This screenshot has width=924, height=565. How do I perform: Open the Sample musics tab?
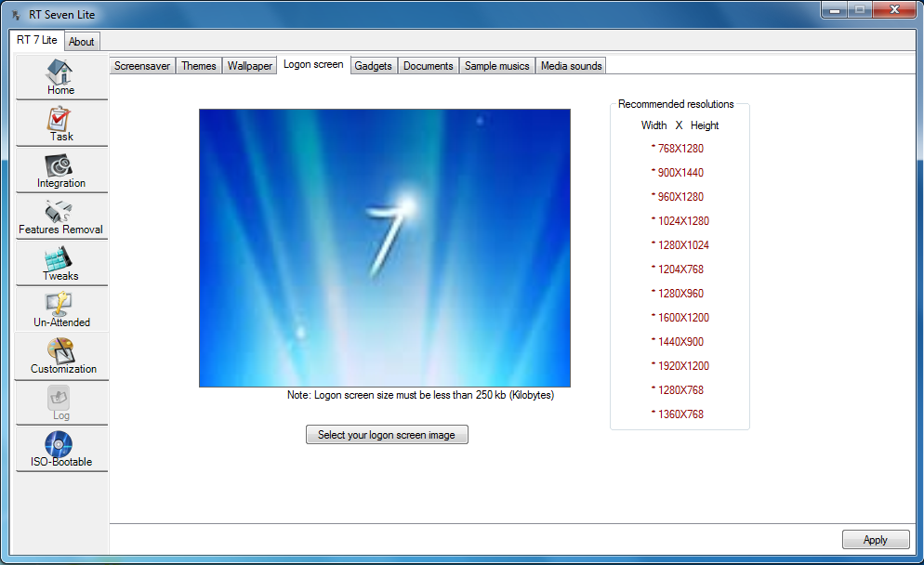(x=496, y=66)
